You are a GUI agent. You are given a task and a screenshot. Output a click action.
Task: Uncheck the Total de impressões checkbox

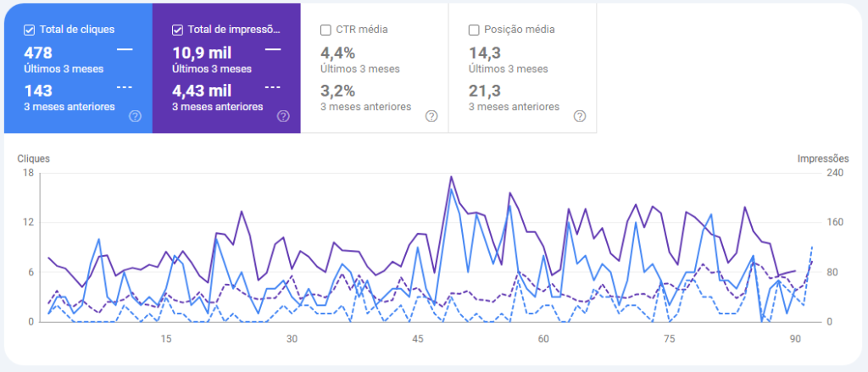click(x=177, y=30)
